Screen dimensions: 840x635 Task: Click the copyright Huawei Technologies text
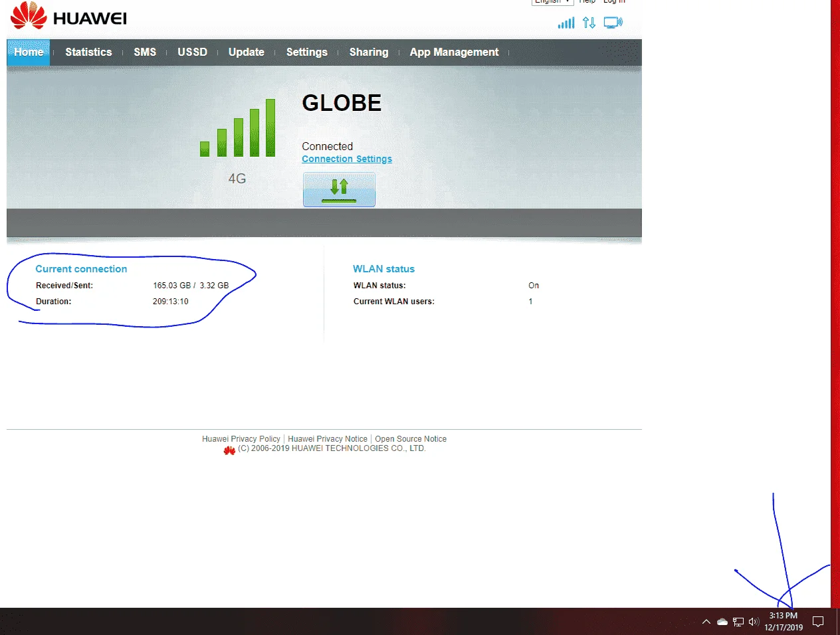332,448
